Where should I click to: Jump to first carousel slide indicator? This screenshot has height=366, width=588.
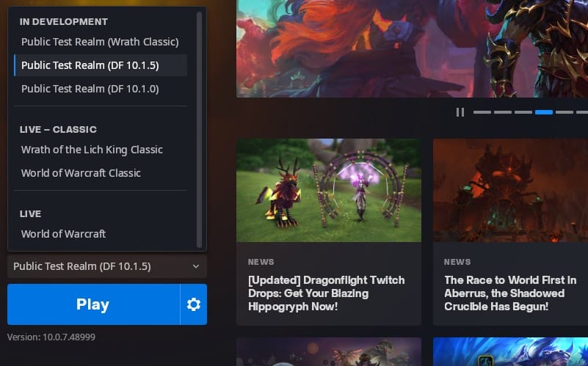point(482,112)
